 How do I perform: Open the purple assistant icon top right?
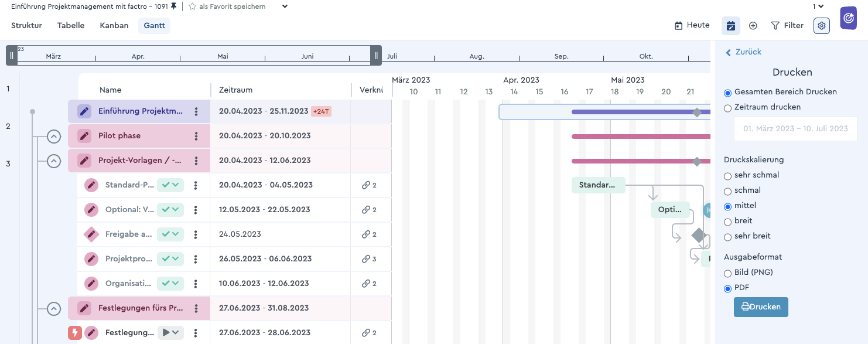pyautogui.click(x=848, y=19)
